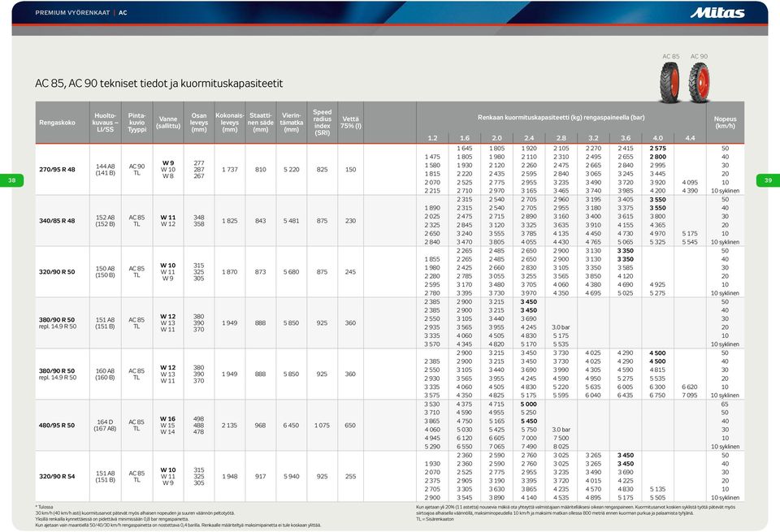Click the AC 85 tire image

(x=670, y=82)
